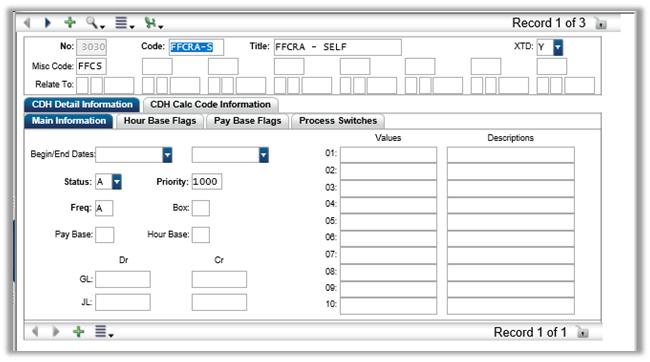Click the Priority field showing 1000
Viewport: 650px width, 362px height.
click(206, 182)
